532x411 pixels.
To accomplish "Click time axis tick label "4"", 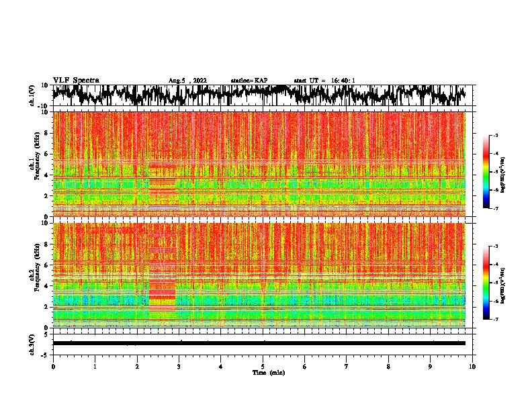I will [221, 367].
